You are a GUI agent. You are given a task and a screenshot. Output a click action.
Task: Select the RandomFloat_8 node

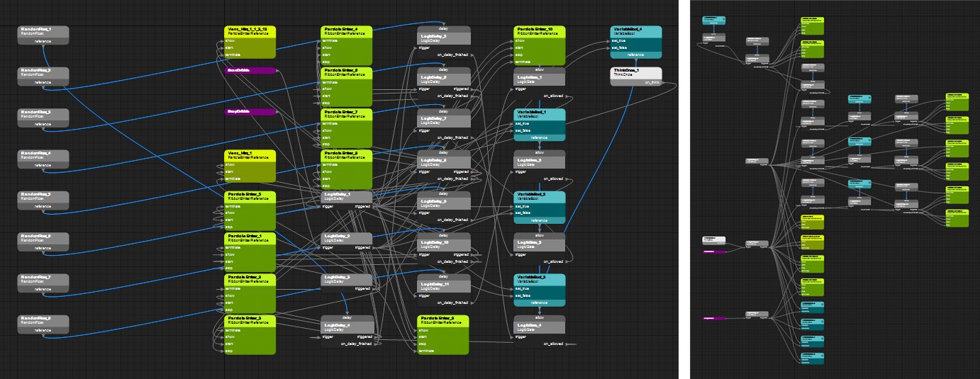pyautogui.click(x=43, y=324)
